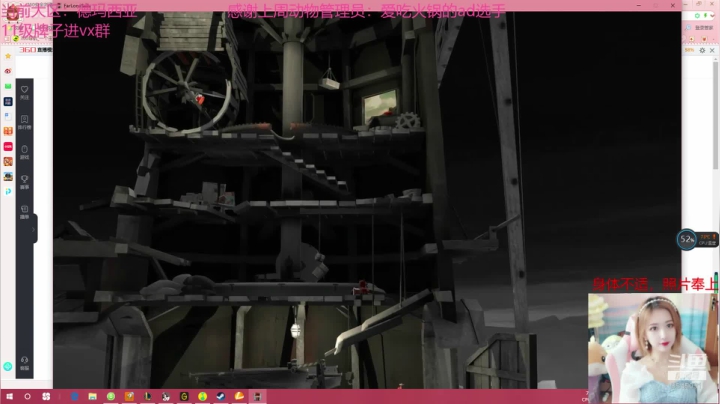This screenshot has width=720, height=404.
Task: Open League of Legends icon on taskbar
Action: pos(147,396)
